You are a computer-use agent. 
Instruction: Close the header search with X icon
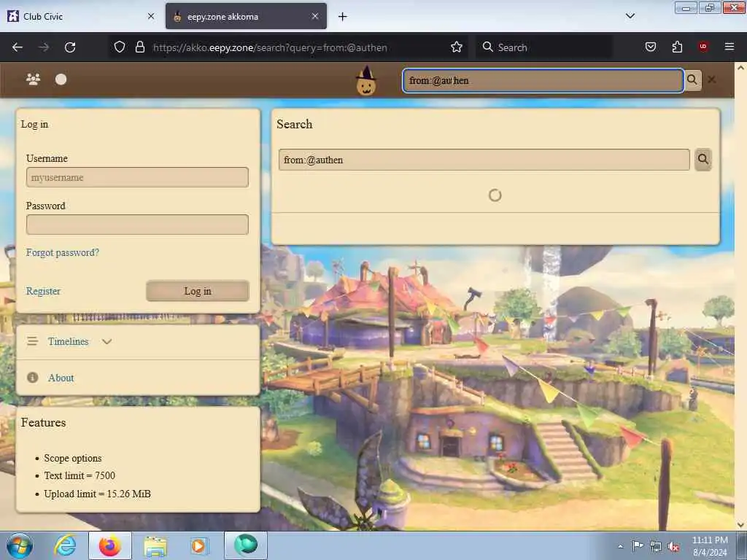[712, 80]
